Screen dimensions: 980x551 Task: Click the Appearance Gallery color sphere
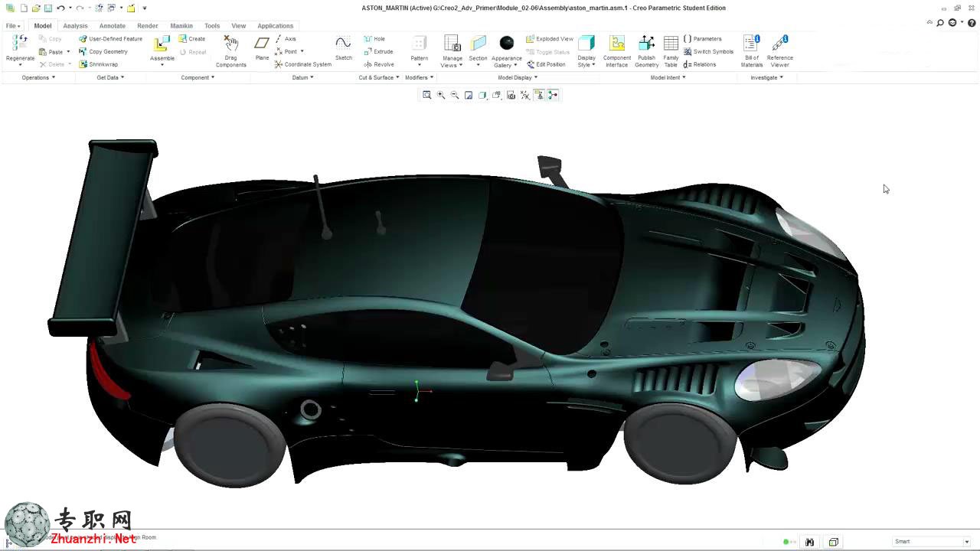[506, 43]
